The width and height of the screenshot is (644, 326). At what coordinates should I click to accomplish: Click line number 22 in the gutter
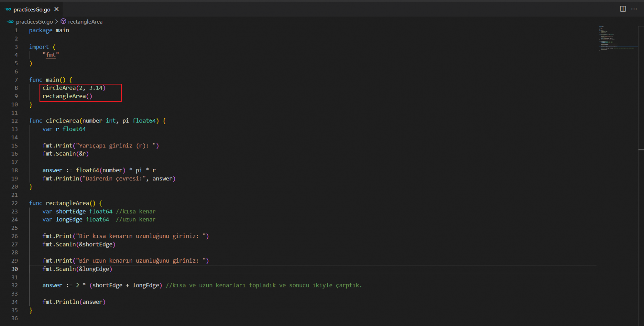[x=15, y=203]
